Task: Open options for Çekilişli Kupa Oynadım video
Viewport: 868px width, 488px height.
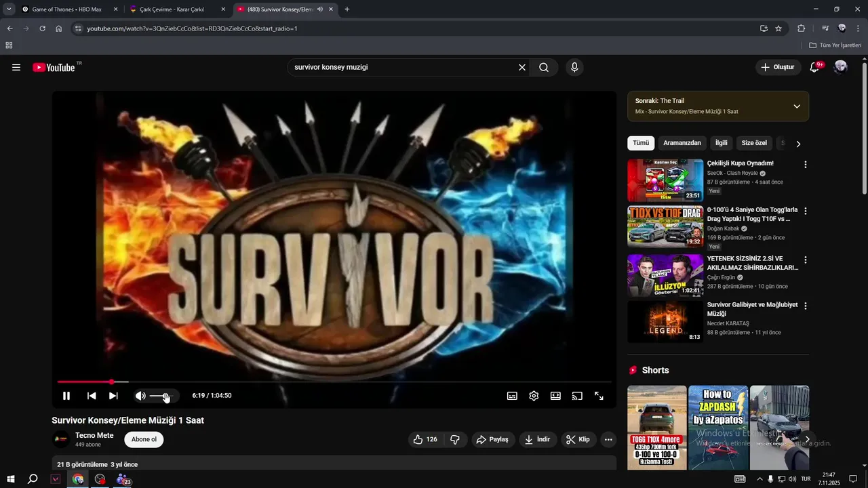Action: click(x=806, y=165)
